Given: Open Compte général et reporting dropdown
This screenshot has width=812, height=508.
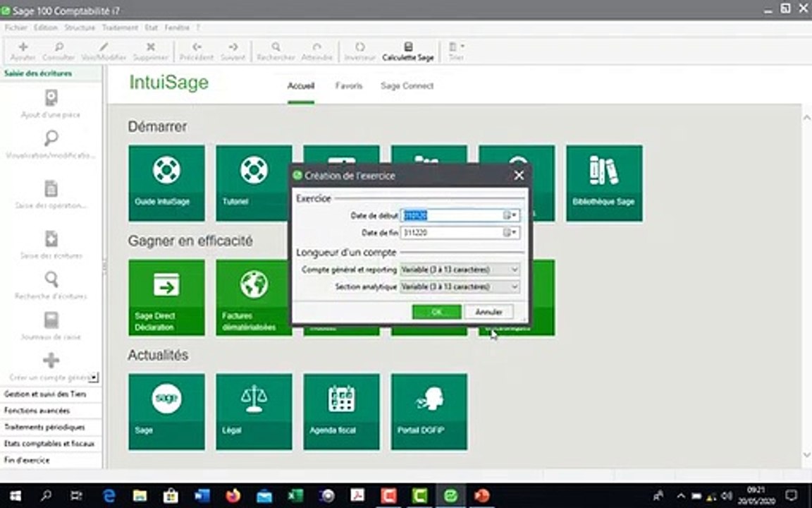Looking at the screenshot, I should click(x=460, y=270).
